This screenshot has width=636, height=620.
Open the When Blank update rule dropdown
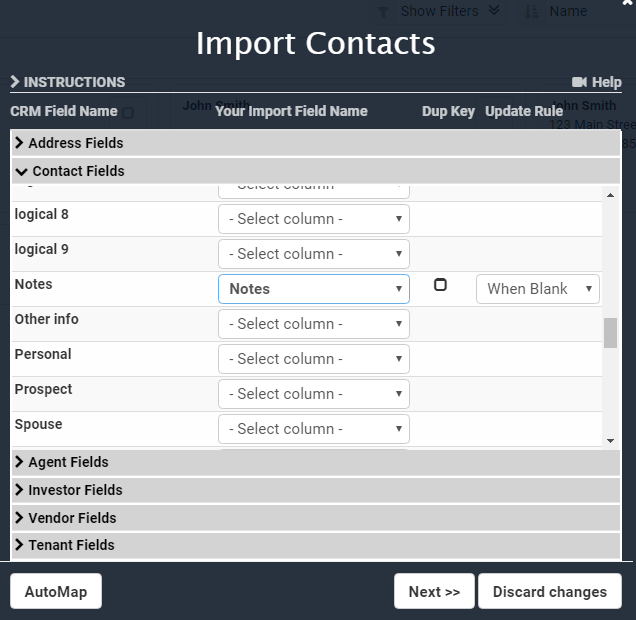pos(538,289)
